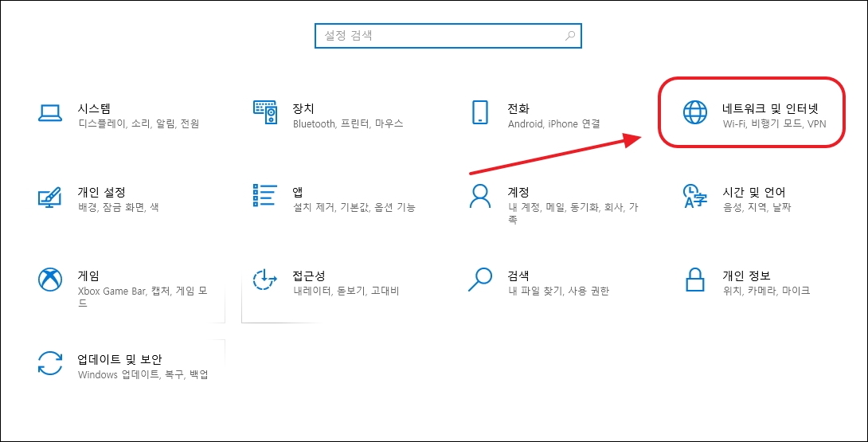This screenshot has height=442, width=868.
Task: Click the 검색 magnifier category icon
Action: point(480,280)
